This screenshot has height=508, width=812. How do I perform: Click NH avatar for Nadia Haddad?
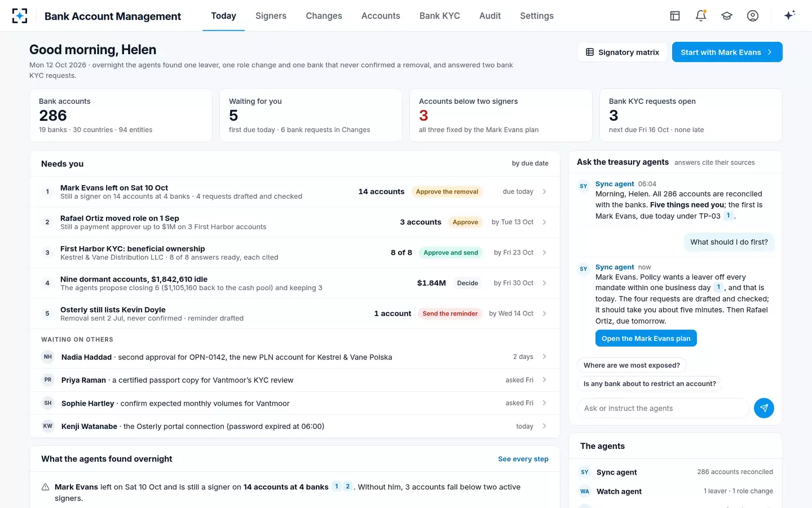(x=48, y=357)
